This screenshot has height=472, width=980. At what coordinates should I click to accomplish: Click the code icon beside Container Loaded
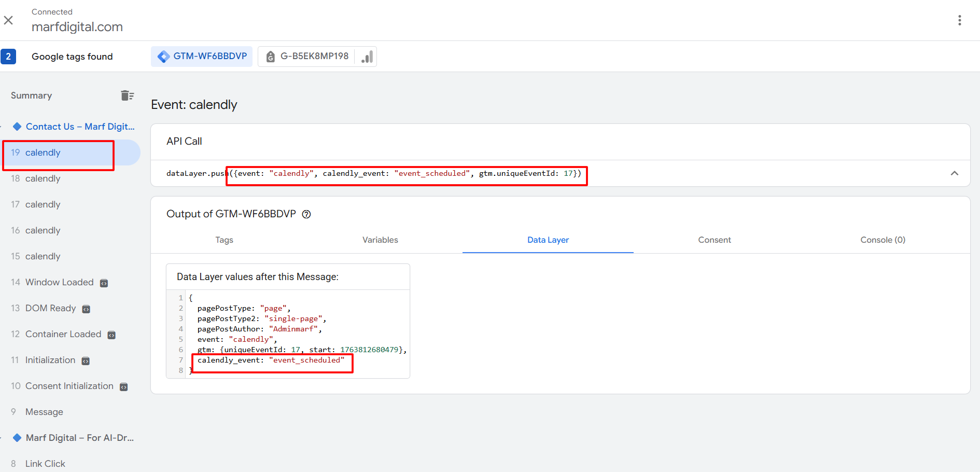tap(111, 335)
